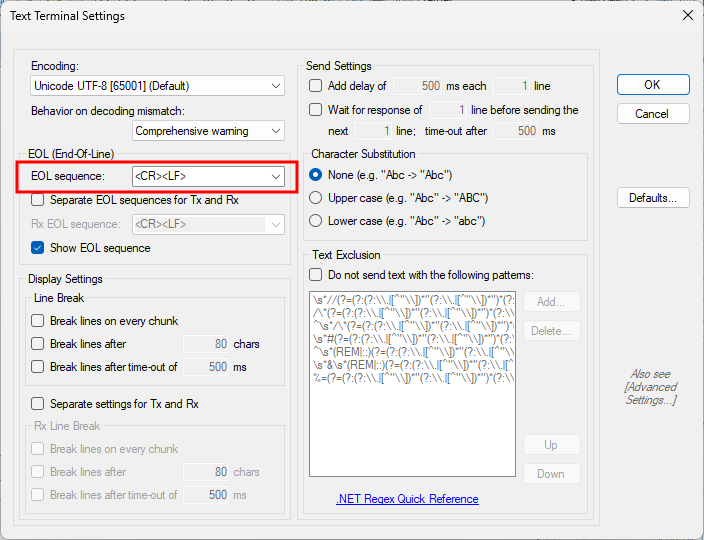Click the Cancel button
The height and width of the screenshot is (540, 704).
point(652,114)
